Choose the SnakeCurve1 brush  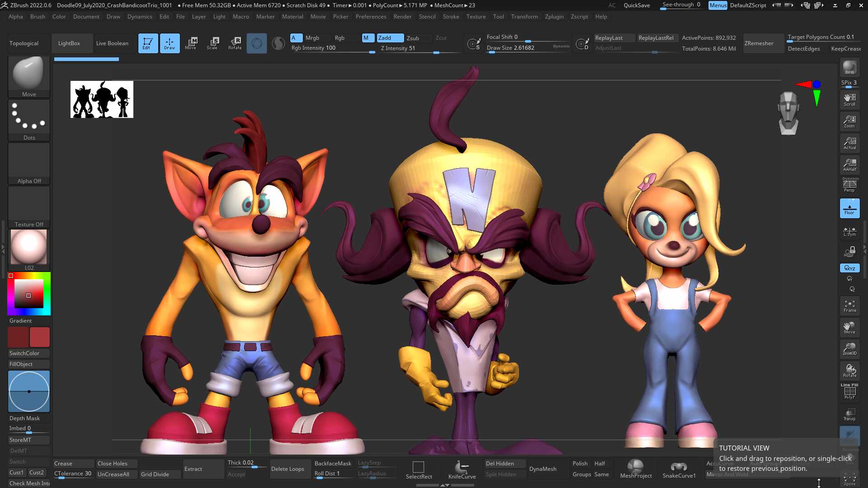point(679,469)
